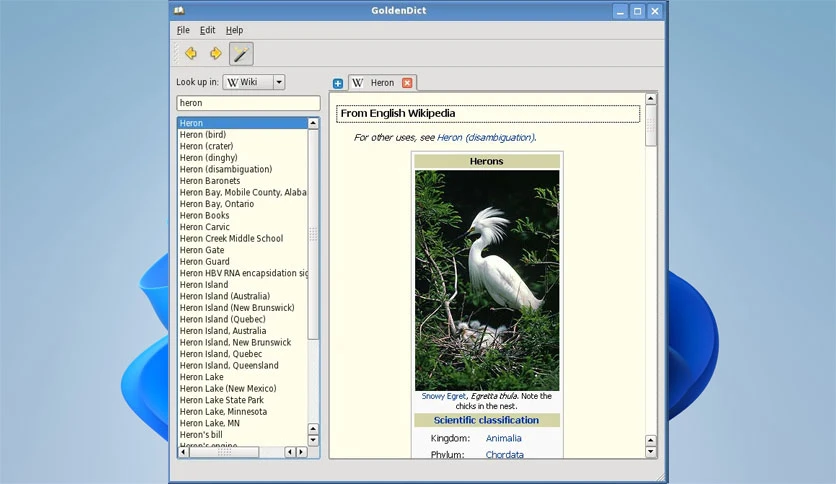Click article pane scroll down arrow at bottom
836x484 pixels.
click(650, 452)
